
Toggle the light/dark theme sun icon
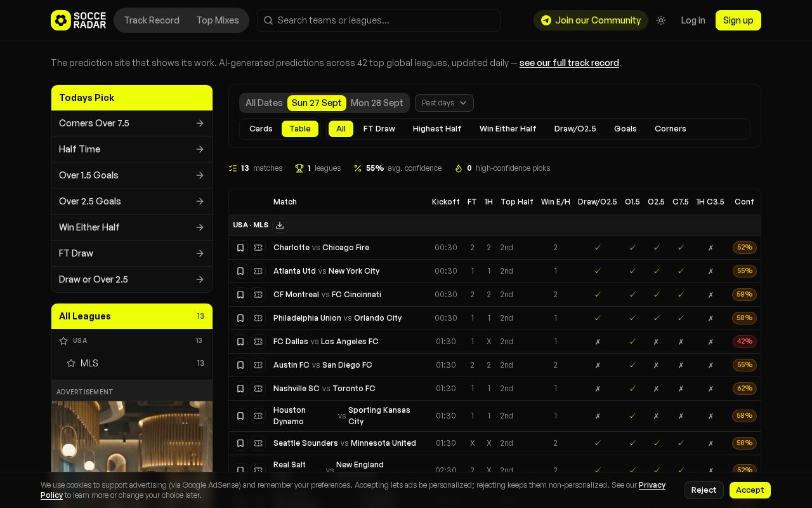[661, 20]
